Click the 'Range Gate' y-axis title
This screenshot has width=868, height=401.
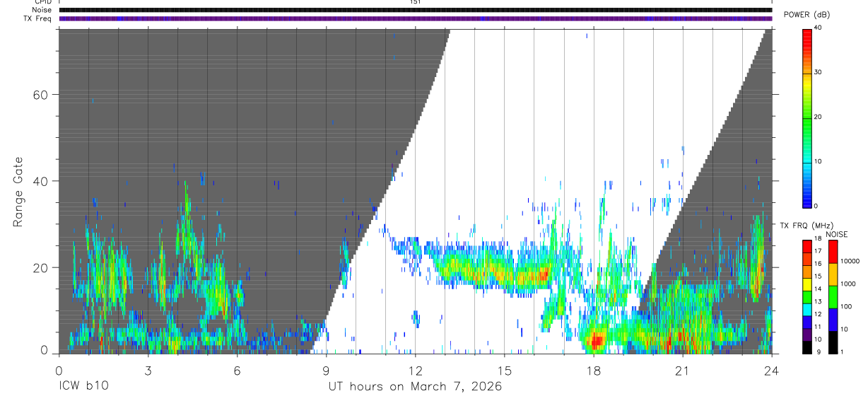point(18,191)
